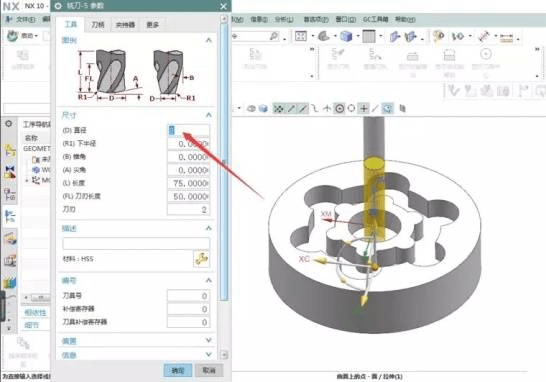Expand the 偏置 section in dialog
Viewport: 546px width, 382px height.
pos(209,340)
